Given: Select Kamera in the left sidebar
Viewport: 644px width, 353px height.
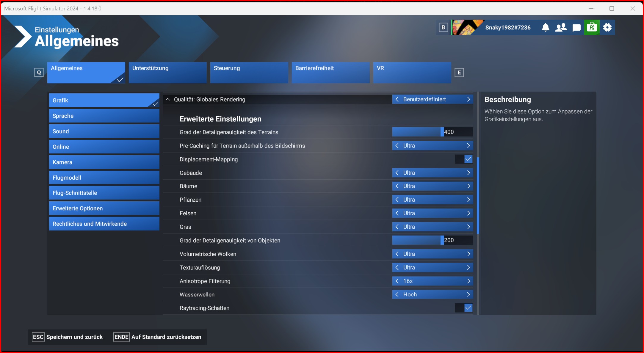Looking at the screenshot, I should (104, 162).
